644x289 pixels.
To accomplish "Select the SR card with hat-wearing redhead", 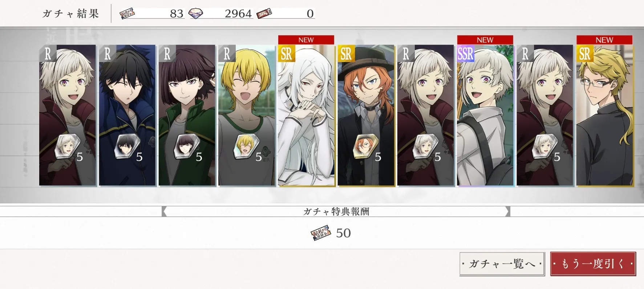I will [x=366, y=115].
